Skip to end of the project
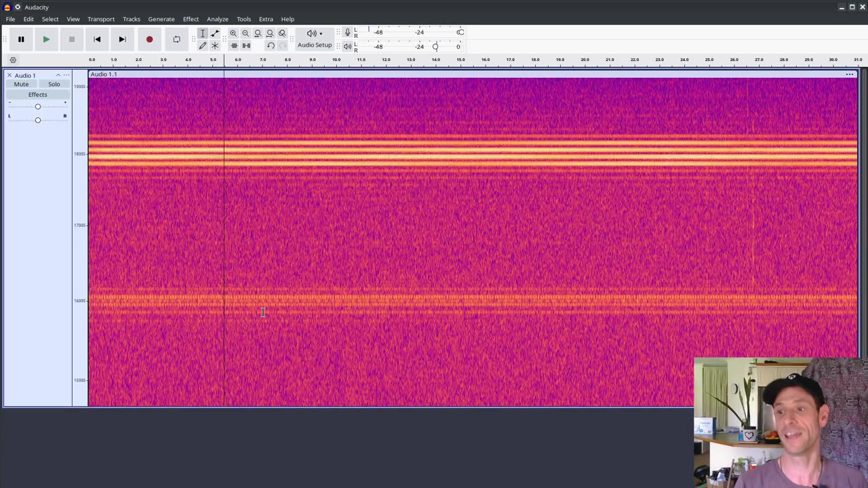This screenshot has width=868, height=488. tap(122, 39)
